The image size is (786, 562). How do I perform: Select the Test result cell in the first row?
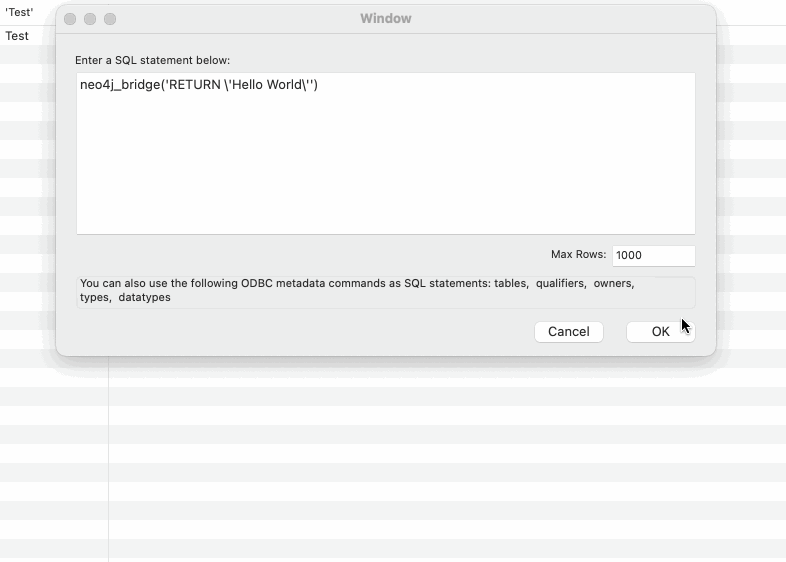[17, 36]
